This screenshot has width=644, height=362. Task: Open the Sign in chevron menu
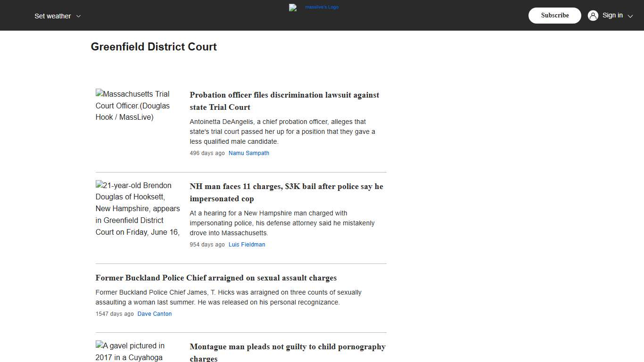click(629, 16)
